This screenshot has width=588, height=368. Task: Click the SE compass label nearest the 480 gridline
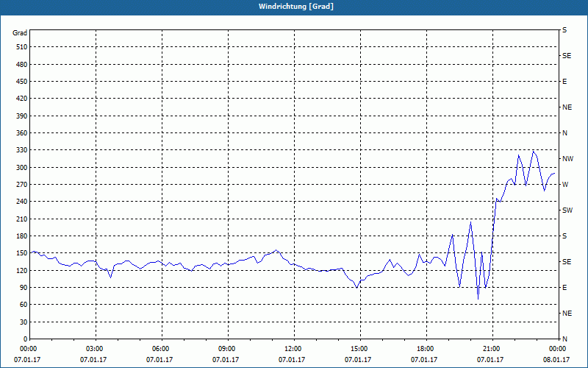(567, 56)
